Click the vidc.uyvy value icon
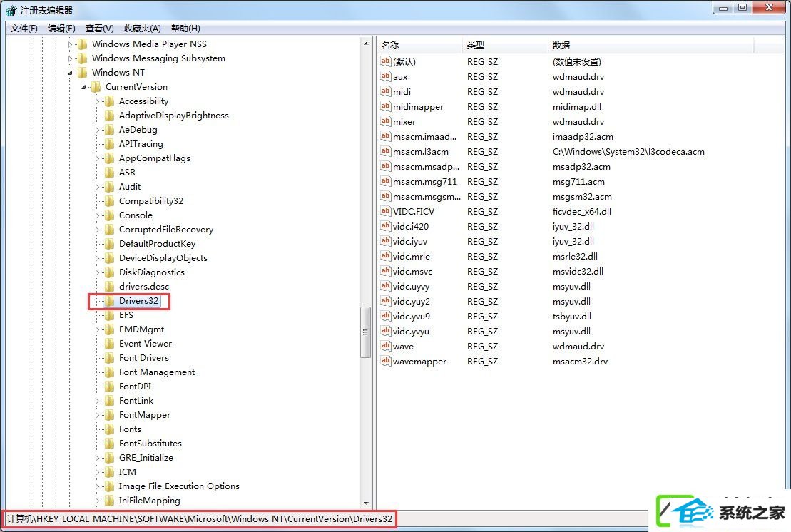 point(385,286)
